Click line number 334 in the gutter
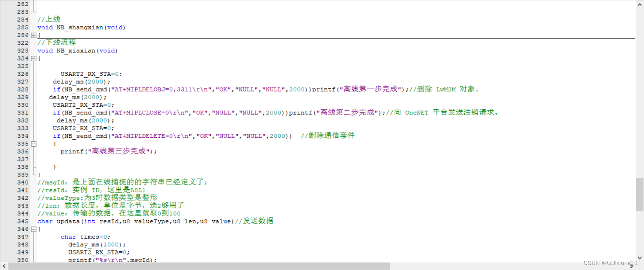The image size is (644, 270). point(23,136)
